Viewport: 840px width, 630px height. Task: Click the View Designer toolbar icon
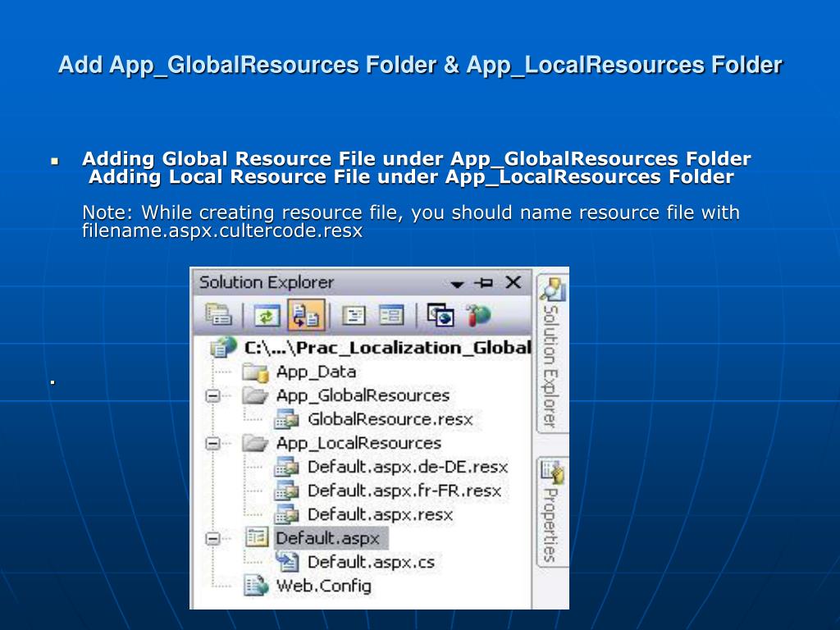coord(390,315)
